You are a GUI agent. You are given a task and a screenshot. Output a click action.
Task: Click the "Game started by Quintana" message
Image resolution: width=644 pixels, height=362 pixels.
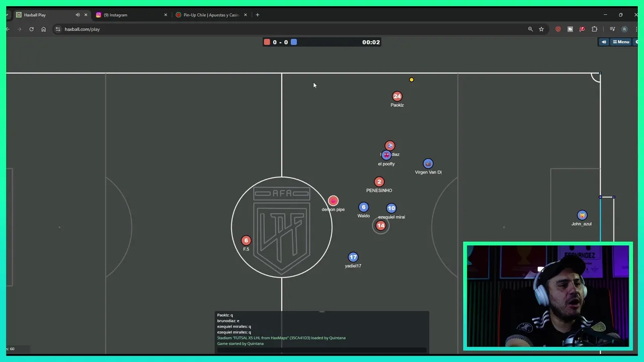coord(240,343)
